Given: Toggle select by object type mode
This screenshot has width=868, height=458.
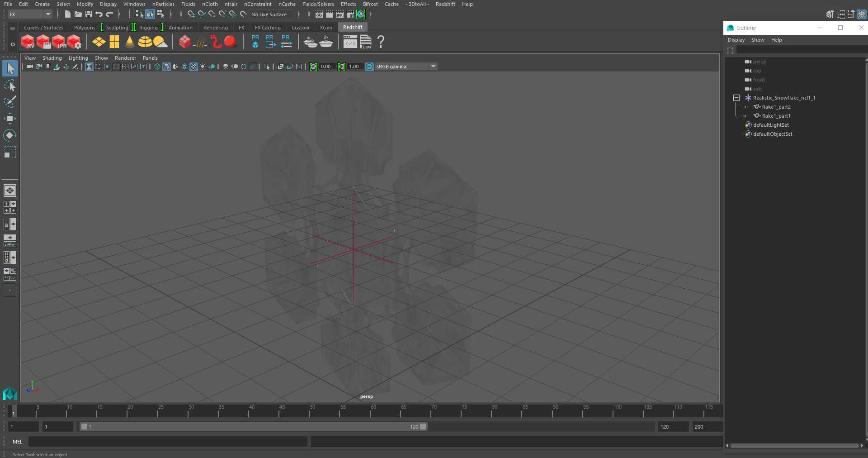Looking at the screenshot, I should tap(150, 14).
